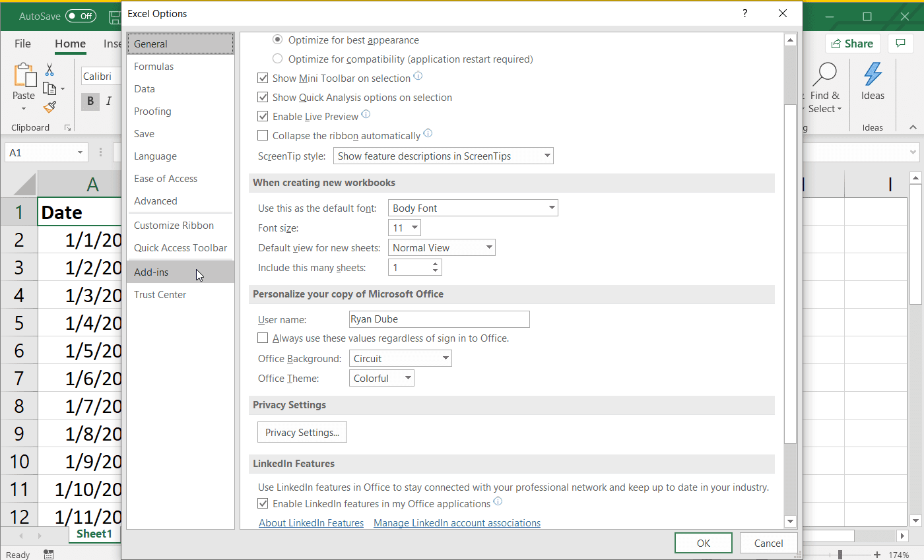Click the OK button
Viewport: 924px width, 560px height.
tap(704, 544)
